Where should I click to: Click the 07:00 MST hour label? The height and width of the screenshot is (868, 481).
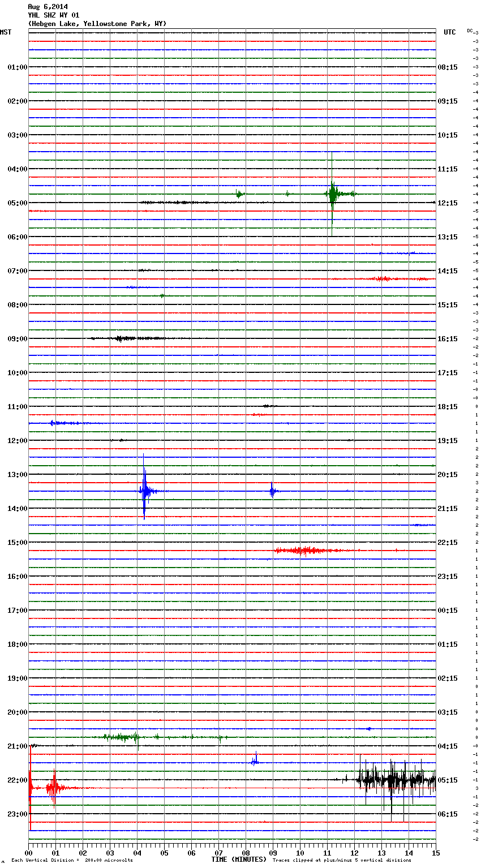(x=17, y=271)
